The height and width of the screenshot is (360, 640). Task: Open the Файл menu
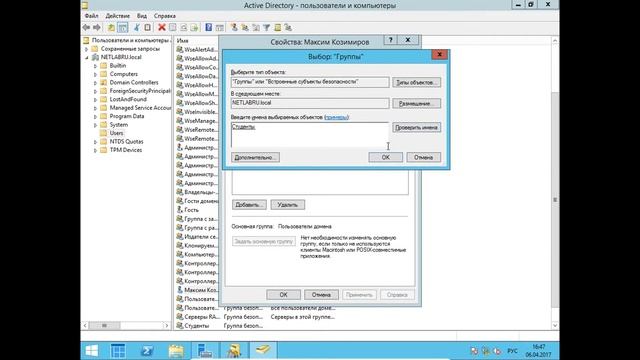click(x=91, y=16)
